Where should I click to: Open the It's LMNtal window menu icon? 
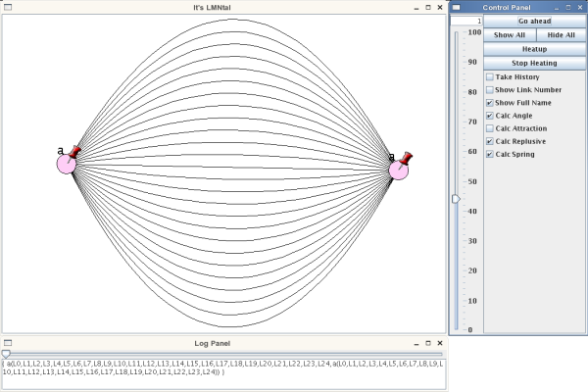[7, 7]
